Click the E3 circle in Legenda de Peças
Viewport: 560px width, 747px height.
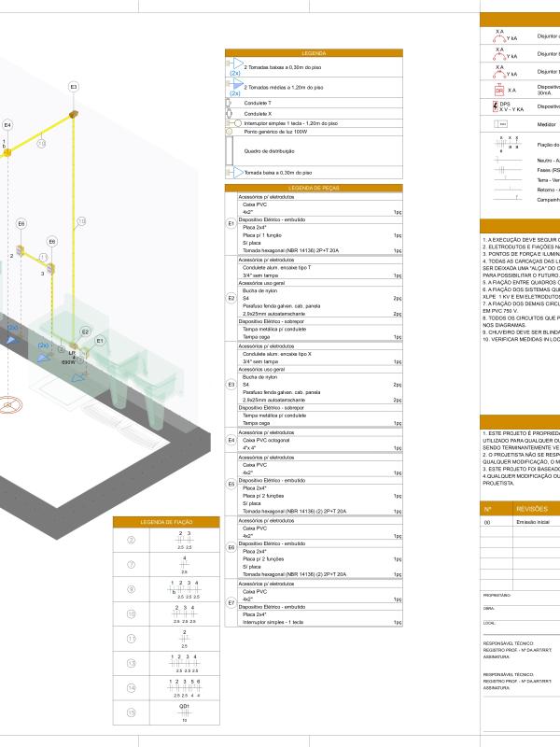point(231,385)
